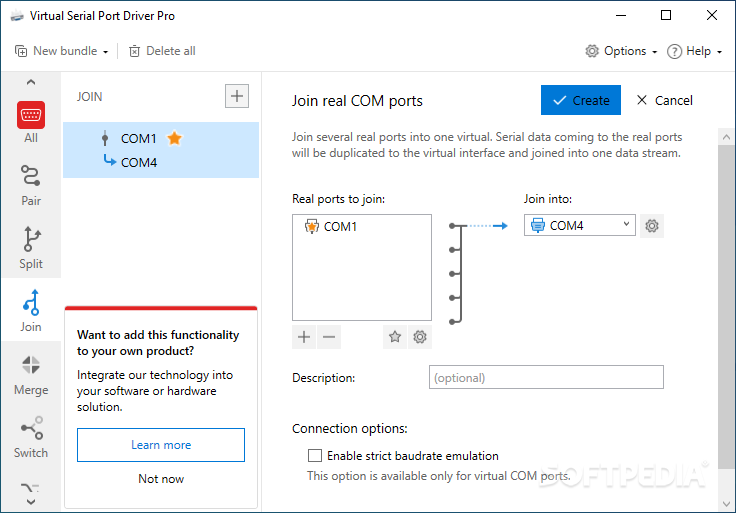736x513 pixels.
Task: Focus the Description input field
Action: [546, 377]
